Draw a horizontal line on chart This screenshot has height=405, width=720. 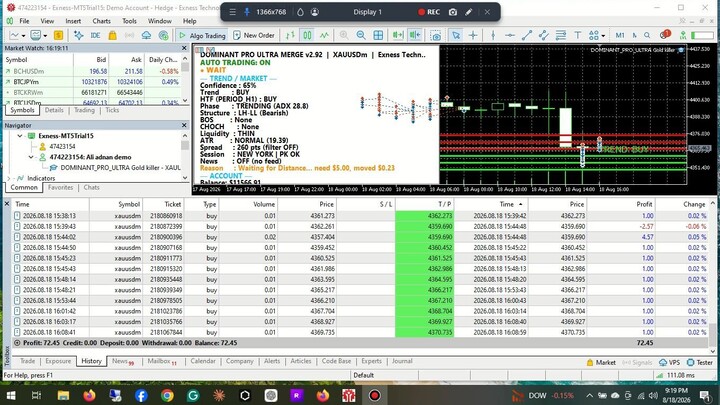(510, 35)
